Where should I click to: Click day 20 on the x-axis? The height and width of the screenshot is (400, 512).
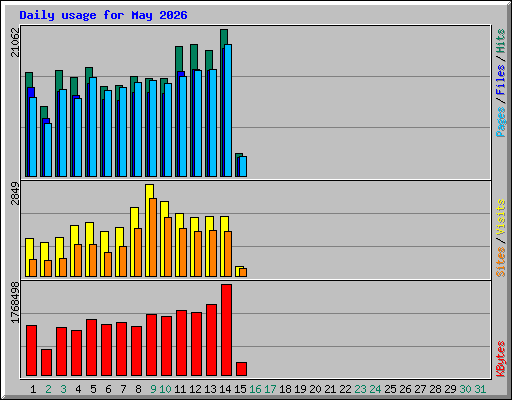315,389
